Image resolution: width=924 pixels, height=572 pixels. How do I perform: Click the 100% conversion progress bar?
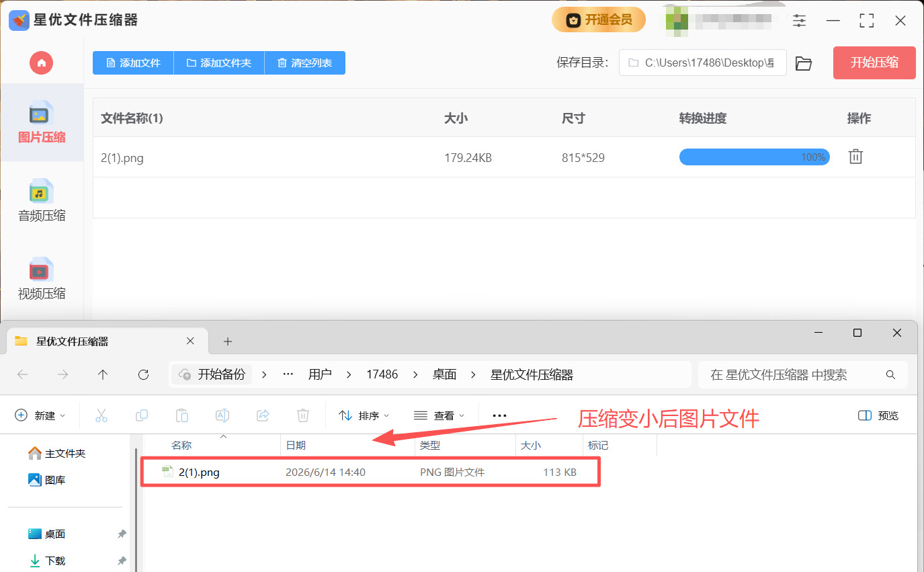[754, 157]
